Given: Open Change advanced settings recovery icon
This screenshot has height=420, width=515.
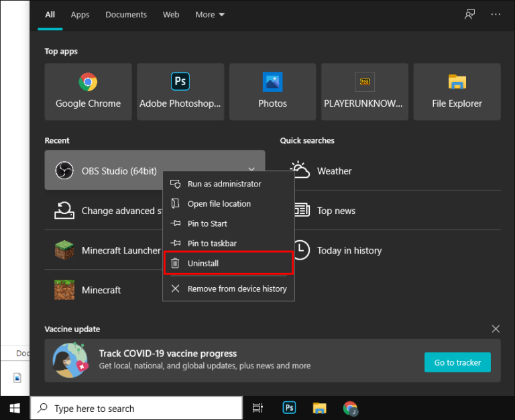Looking at the screenshot, I should (x=64, y=210).
